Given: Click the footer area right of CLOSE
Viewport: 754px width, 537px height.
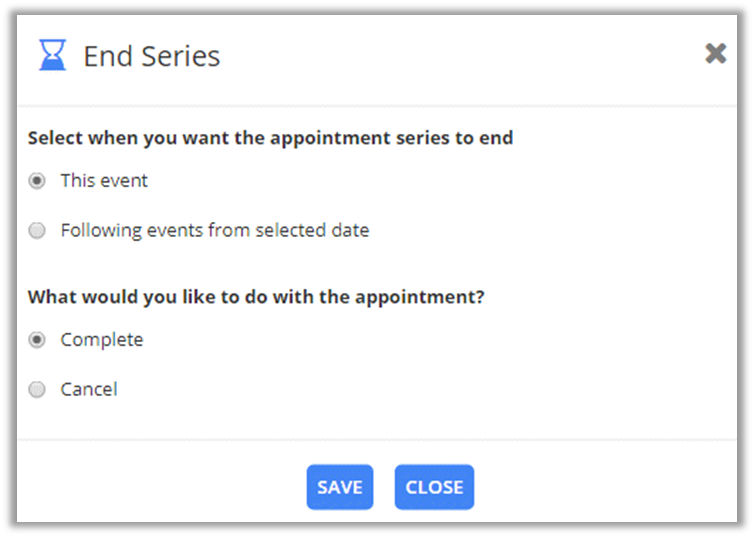Looking at the screenshot, I should coord(600,487).
